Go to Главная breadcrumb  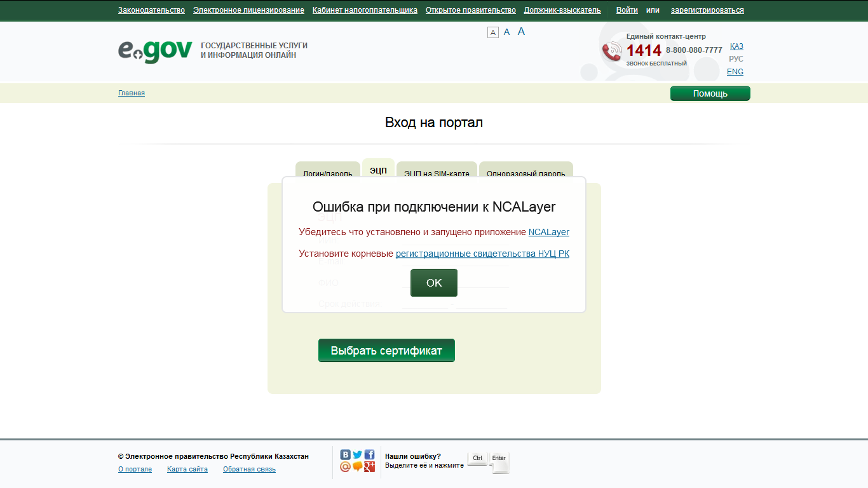(132, 93)
